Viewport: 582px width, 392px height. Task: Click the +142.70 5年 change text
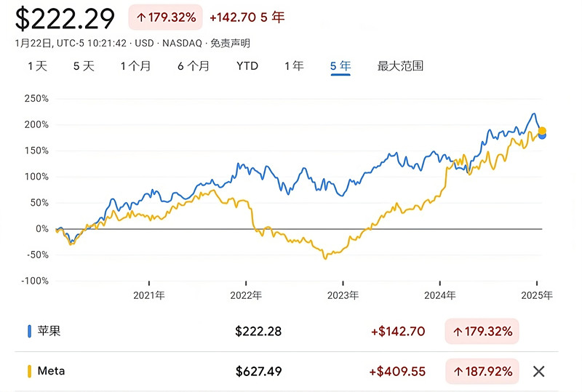[x=247, y=17]
